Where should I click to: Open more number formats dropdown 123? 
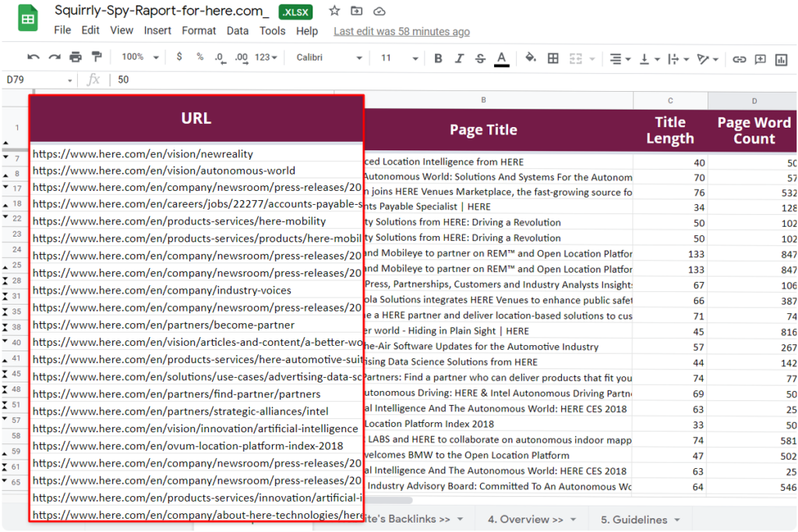pos(267,58)
